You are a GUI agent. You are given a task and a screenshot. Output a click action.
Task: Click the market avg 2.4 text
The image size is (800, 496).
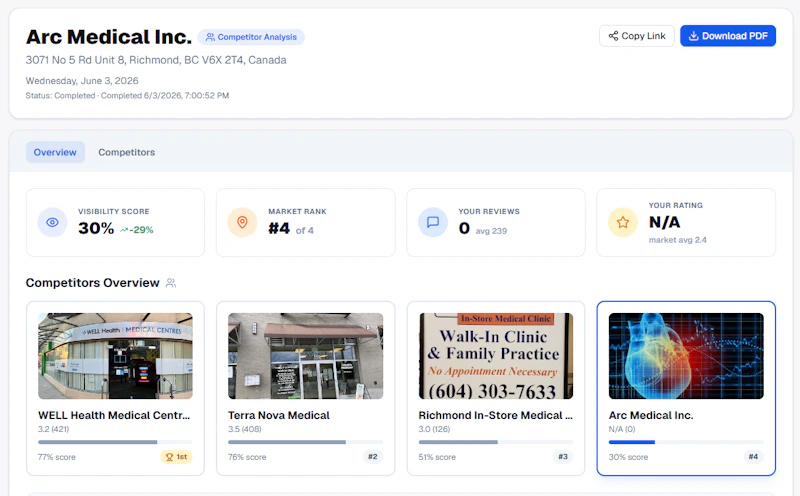(x=678, y=240)
